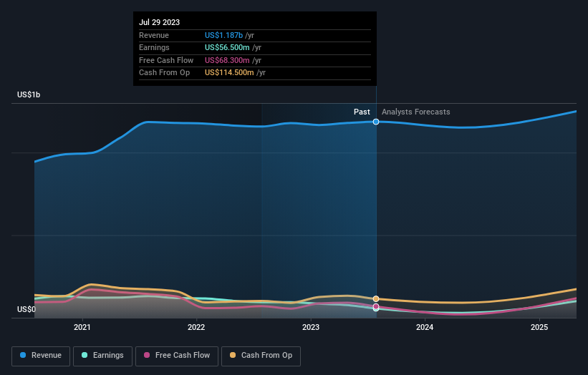
Task: Click the blue Revenue legend dot
Action: [x=23, y=355]
